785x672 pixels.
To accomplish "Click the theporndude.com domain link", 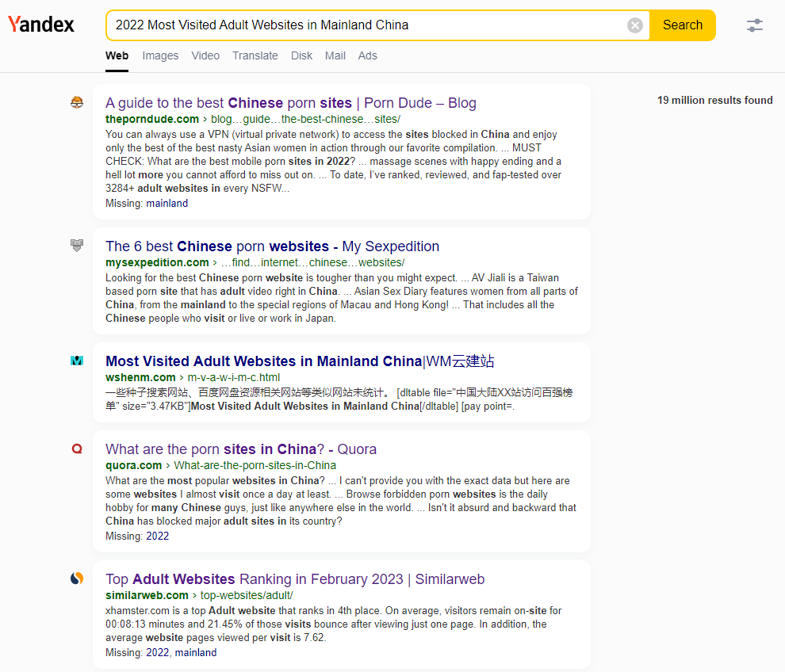I will (x=152, y=119).
